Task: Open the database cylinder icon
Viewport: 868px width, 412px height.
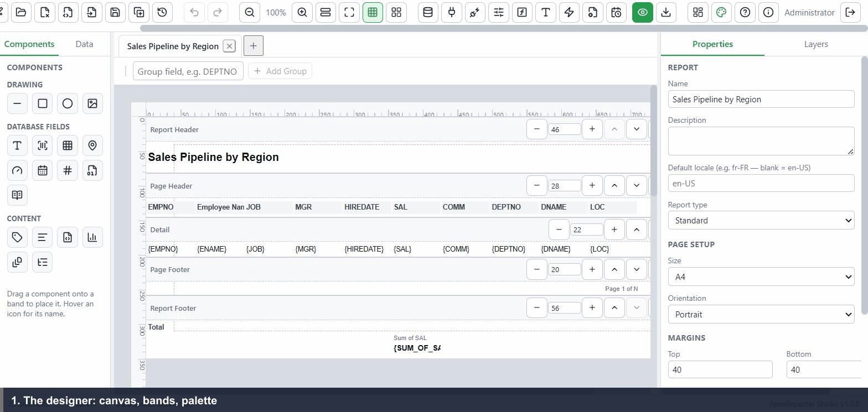Action: point(428,12)
